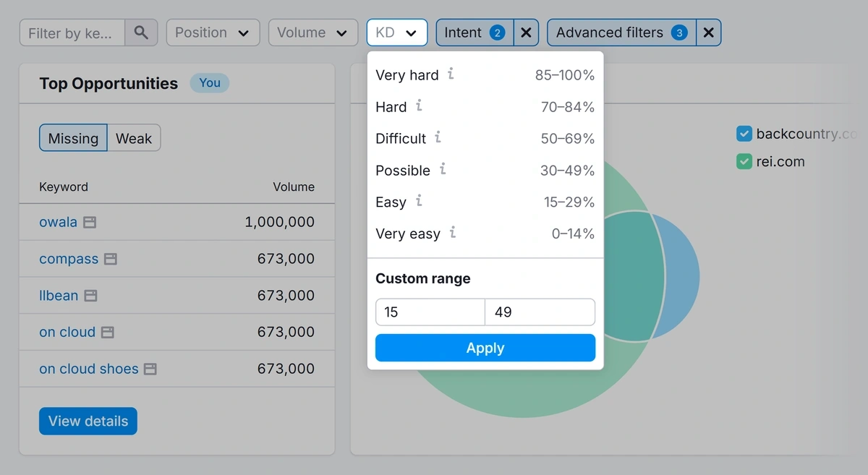The height and width of the screenshot is (475, 868).
Task: Click info icon next to Easy
Action: tap(419, 201)
